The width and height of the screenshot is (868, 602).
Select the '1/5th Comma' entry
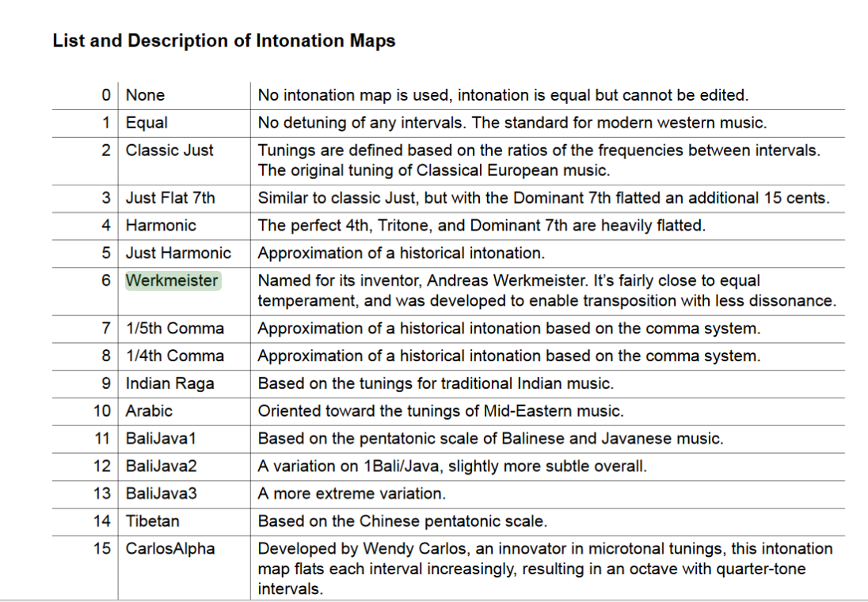tap(174, 328)
